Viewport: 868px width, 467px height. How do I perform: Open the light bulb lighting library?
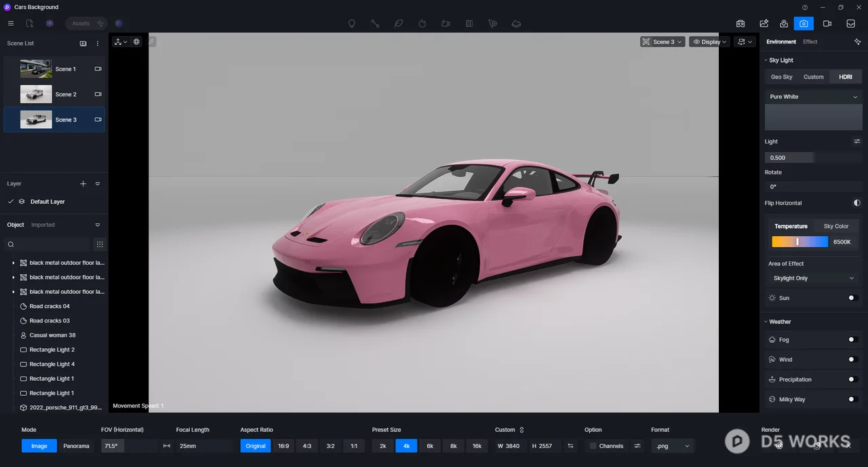351,23
